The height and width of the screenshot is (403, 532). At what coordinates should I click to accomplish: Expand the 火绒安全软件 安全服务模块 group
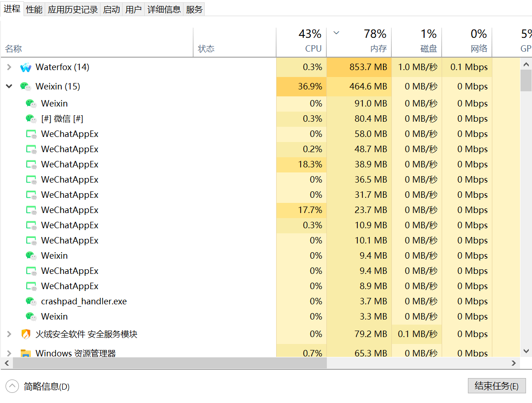tap(9, 334)
